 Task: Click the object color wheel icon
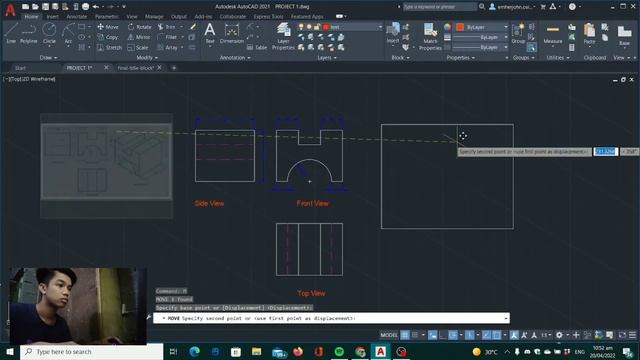click(448, 27)
